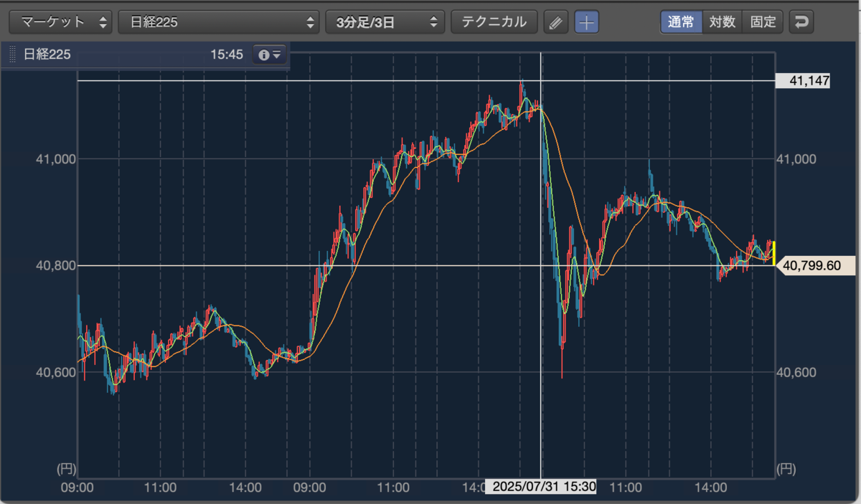Select the pencil drawing tool icon

click(555, 22)
